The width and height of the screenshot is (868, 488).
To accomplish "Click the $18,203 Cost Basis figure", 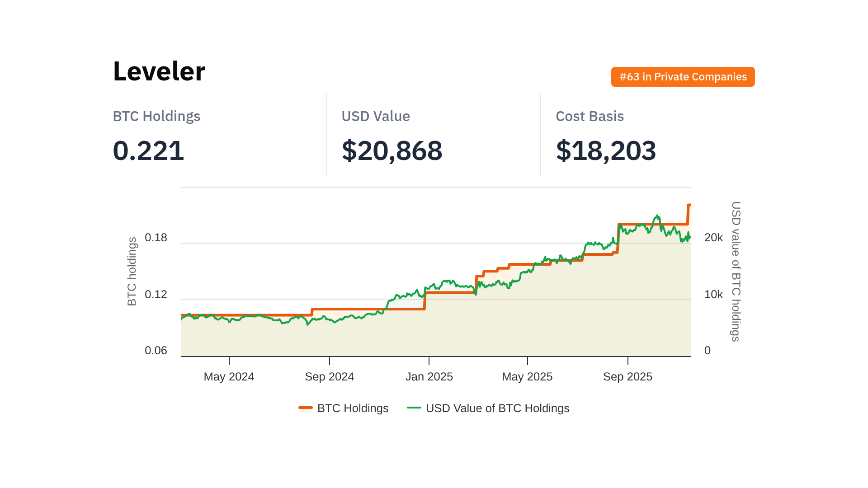I will point(605,150).
